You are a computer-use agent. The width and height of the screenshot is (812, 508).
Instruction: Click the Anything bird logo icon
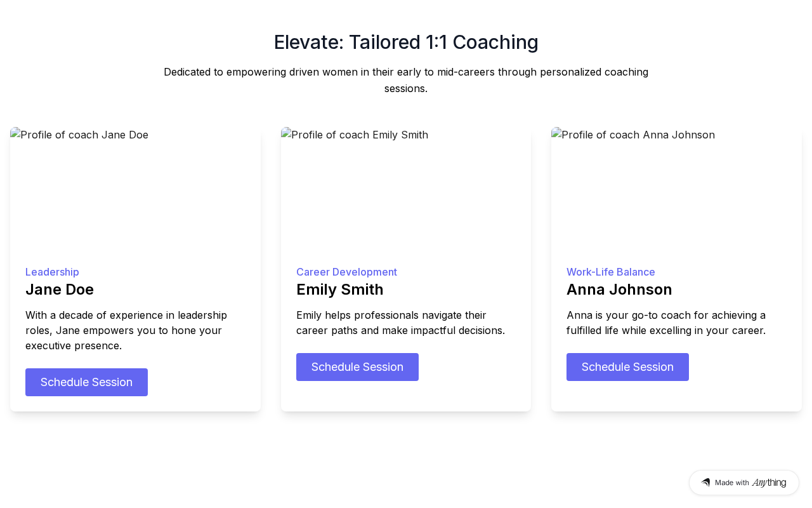click(x=705, y=483)
